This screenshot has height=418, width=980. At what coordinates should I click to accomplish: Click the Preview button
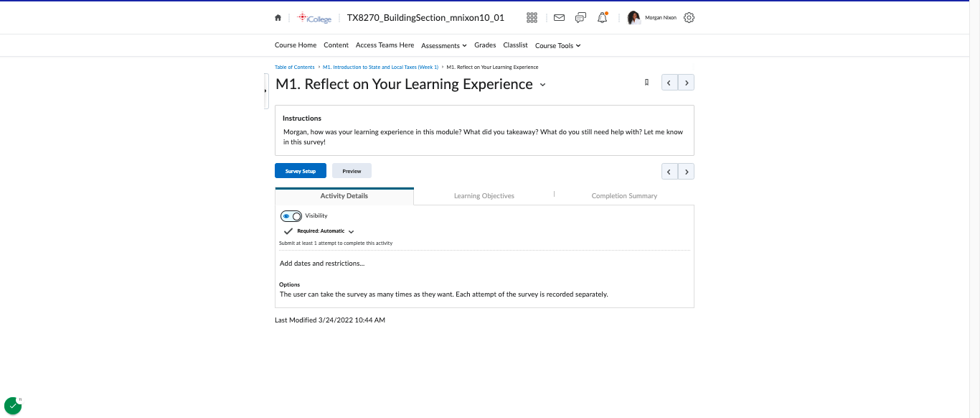point(352,171)
